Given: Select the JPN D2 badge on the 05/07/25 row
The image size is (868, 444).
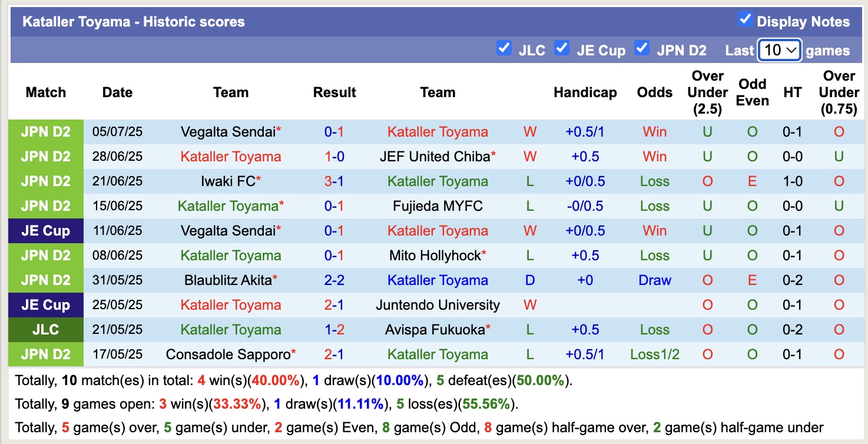Looking at the screenshot, I should click(x=45, y=132).
